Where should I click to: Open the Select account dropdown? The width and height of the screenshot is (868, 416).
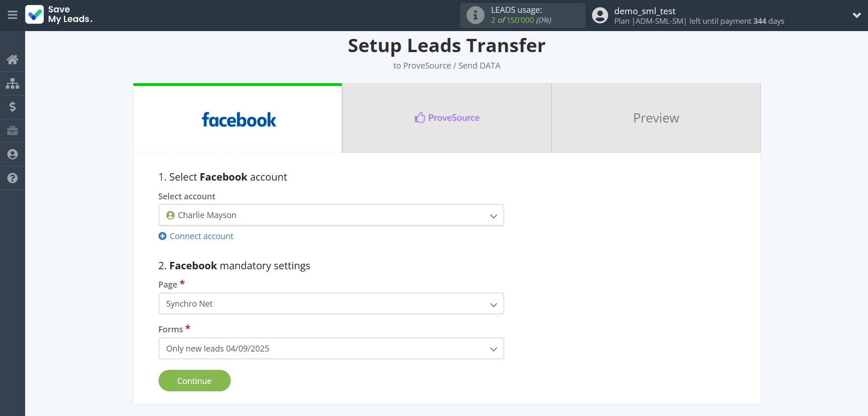[331, 215]
